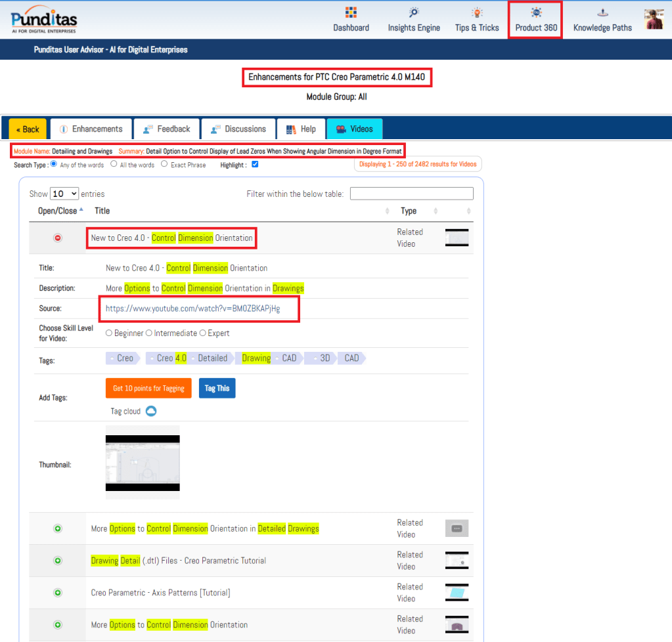Choose the Intermediate skill level

[149, 333]
